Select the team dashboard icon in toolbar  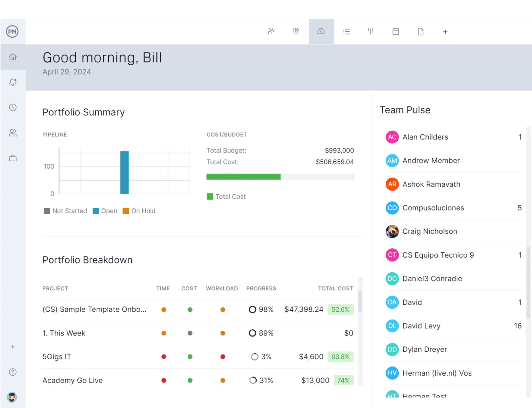pyautogui.click(x=296, y=31)
